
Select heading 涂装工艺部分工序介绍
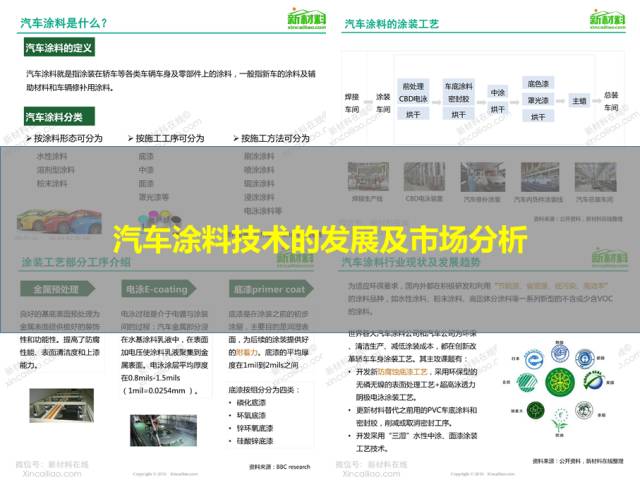coord(76,262)
